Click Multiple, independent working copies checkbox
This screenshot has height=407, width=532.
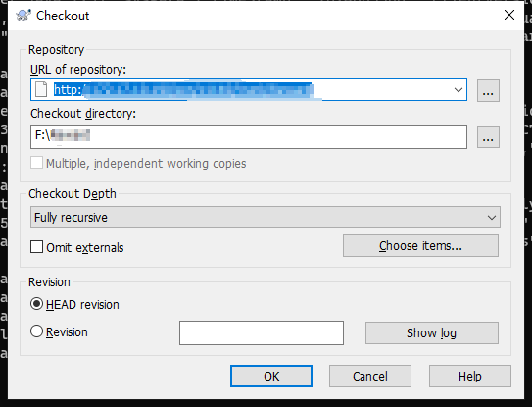36,163
